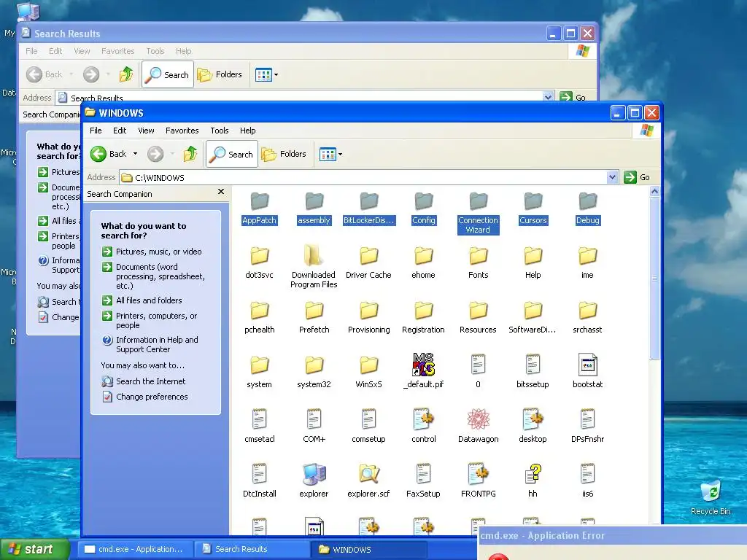Close the Search Companion pane
This screenshot has width=747, height=560.
tap(221, 192)
